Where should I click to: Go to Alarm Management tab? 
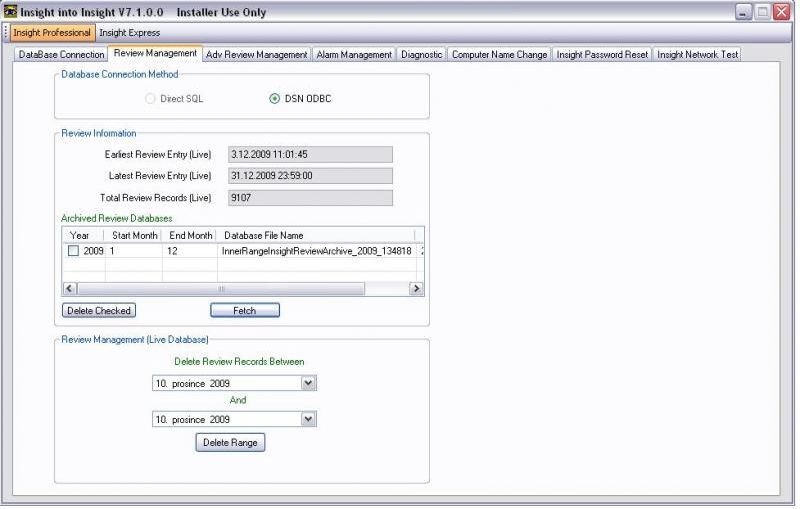point(354,55)
